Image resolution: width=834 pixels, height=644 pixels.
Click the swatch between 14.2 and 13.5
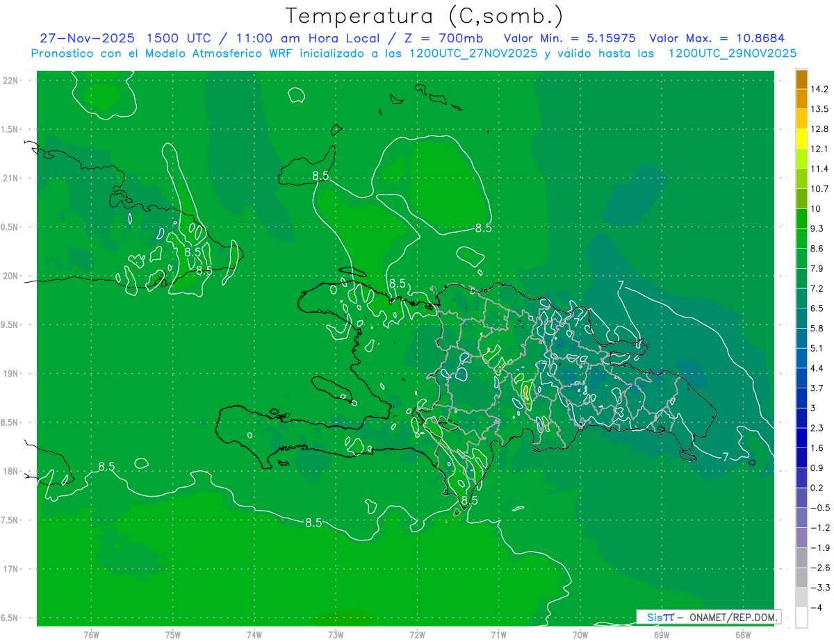click(x=801, y=99)
